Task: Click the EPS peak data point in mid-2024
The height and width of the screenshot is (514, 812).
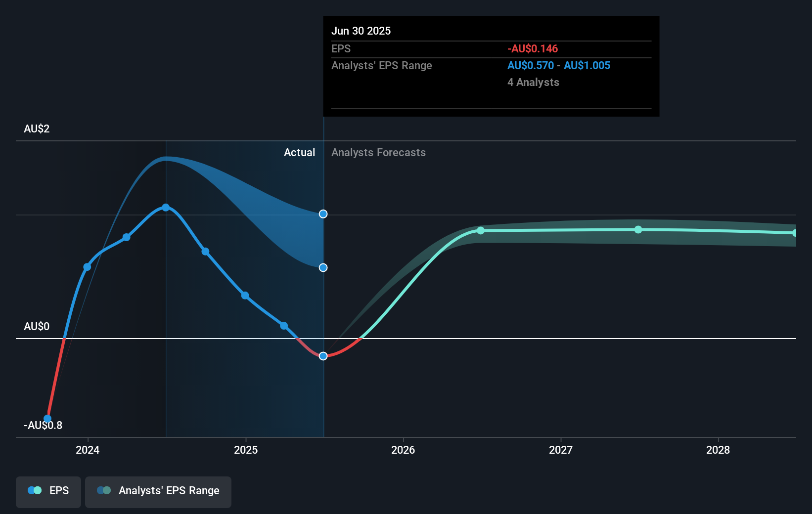Action: click(x=166, y=207)
